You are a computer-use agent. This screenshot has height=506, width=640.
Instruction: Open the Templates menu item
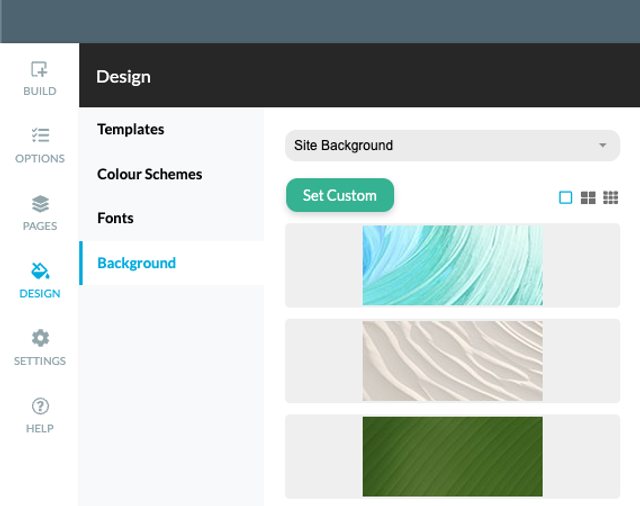(131, 129)
